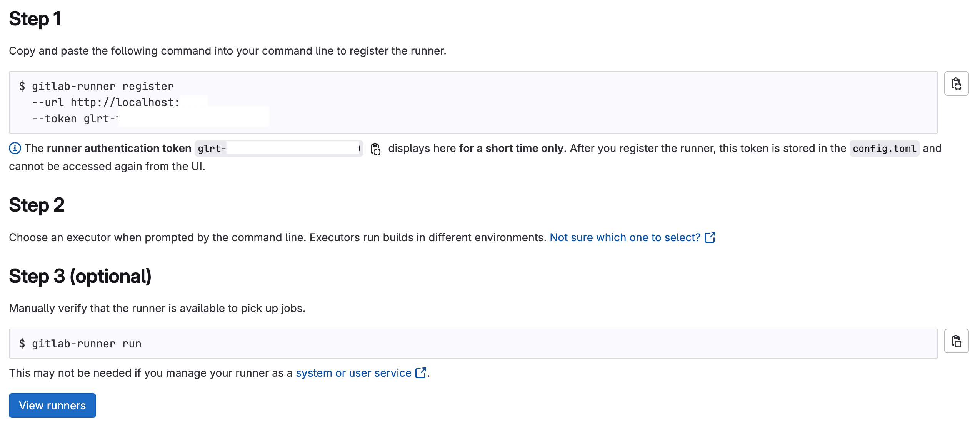Click the bold 'for a short time only' text

pos(511,148)
